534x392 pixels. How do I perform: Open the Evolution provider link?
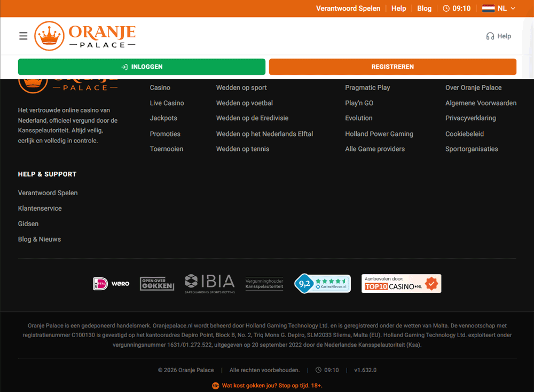pos(359,118)
